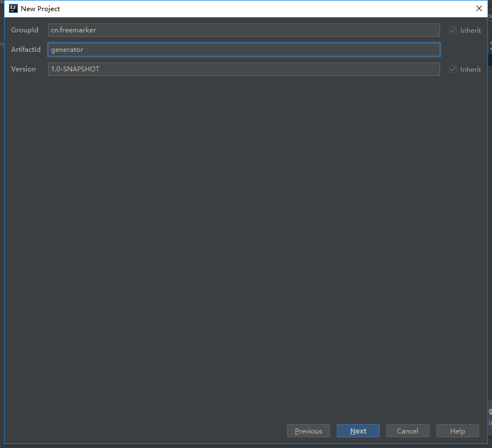Toggle the GroupId Inherit checkbox
The width and height of the screenshot is (492, 448).
click(x=452, y=30)
